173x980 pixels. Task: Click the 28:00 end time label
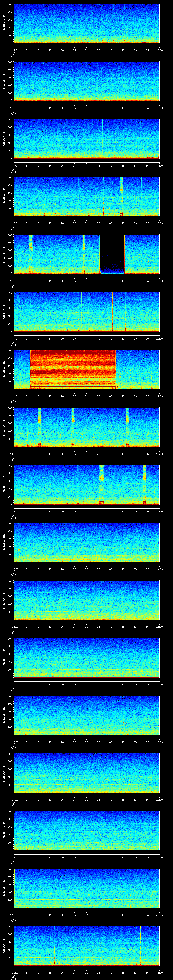point(159,800)
